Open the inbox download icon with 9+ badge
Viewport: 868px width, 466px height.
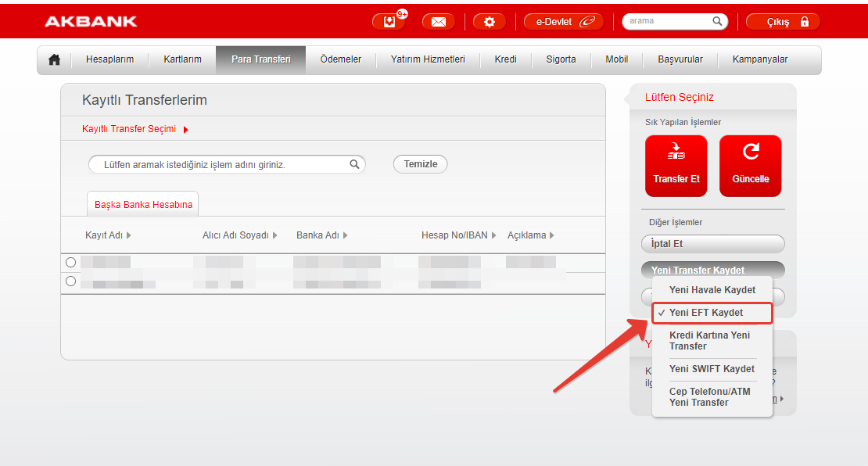click(x=389, y=22)
